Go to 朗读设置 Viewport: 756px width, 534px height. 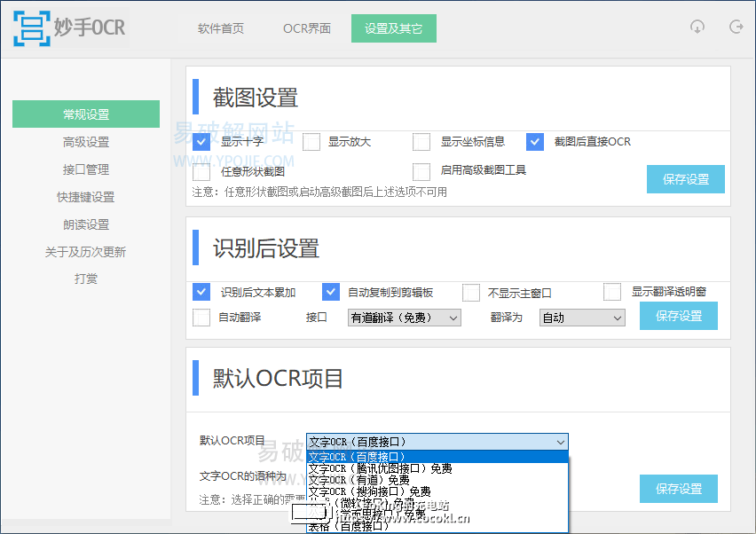tap(86, 224)
